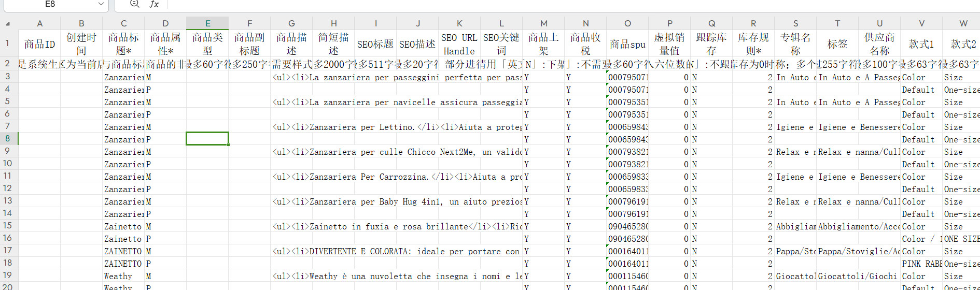Click the 供应商名称 header cell
The image size is (980, 290).
(x=879, y=44)
